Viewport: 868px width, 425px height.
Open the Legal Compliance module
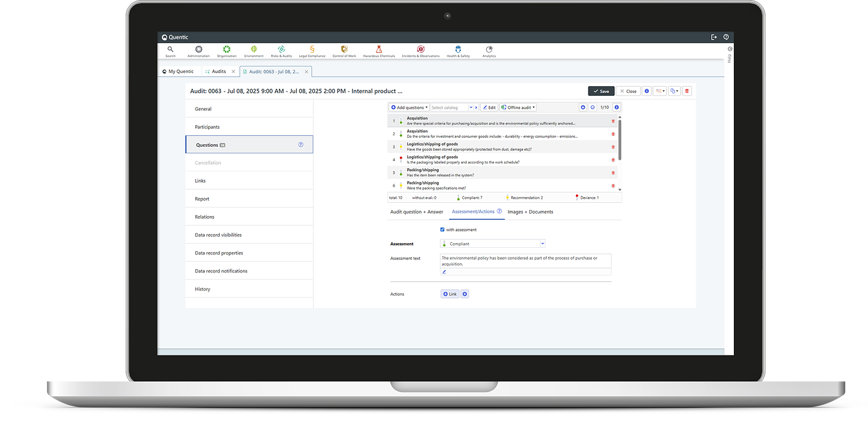click(311, 50)
